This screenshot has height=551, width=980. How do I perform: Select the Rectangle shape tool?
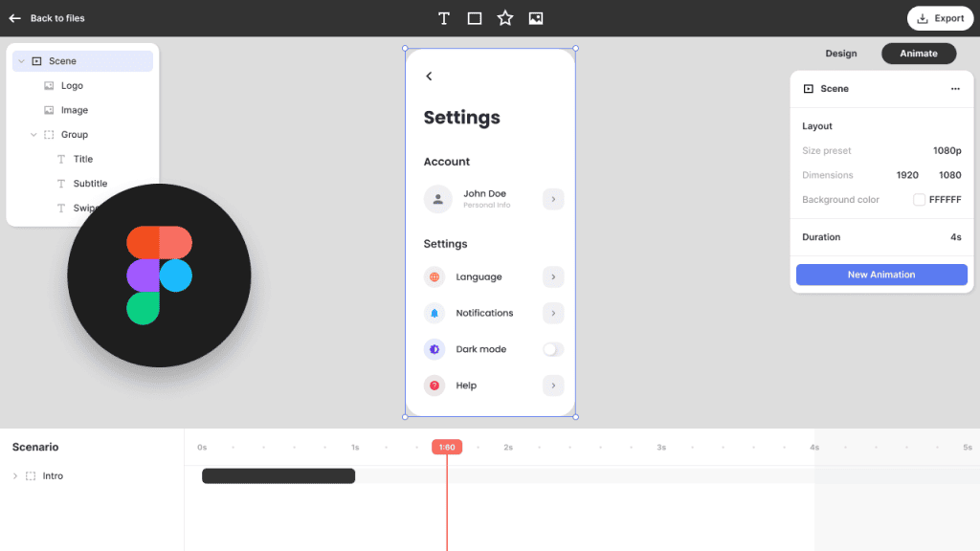[x=475, y=18]
